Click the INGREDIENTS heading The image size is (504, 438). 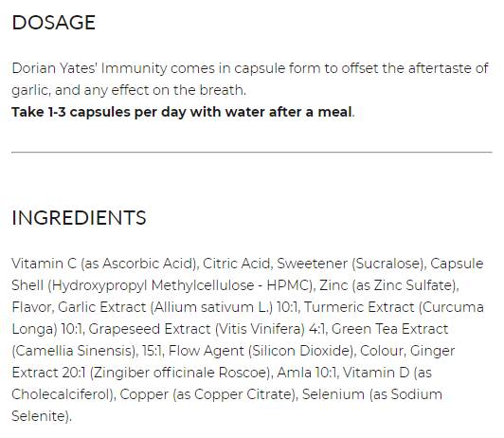[x=79, y=218]
